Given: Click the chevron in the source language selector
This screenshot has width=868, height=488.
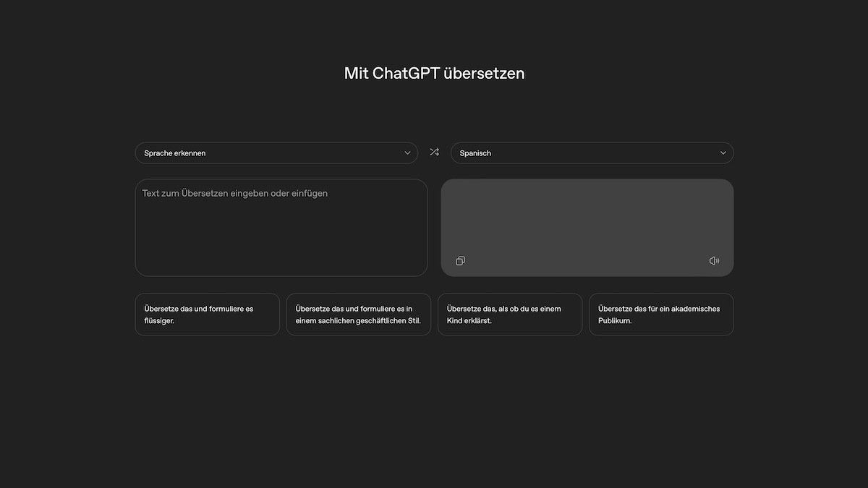Looking at the screenshot, I should 407,153.
